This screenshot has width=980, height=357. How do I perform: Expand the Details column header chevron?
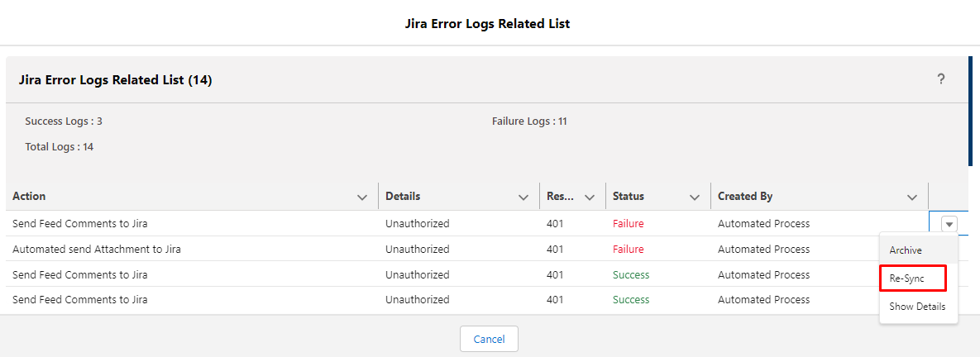click(x=523, y=198)
